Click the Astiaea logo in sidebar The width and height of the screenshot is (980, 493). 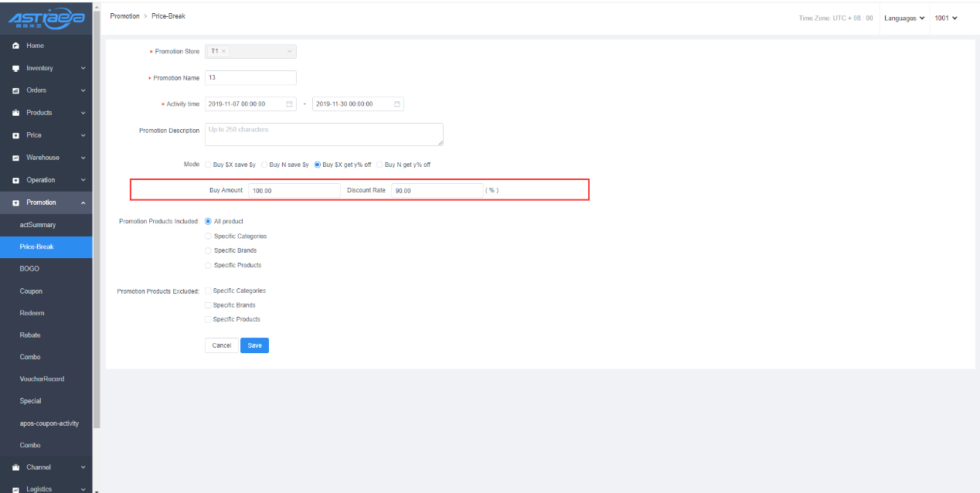point(46,19)
